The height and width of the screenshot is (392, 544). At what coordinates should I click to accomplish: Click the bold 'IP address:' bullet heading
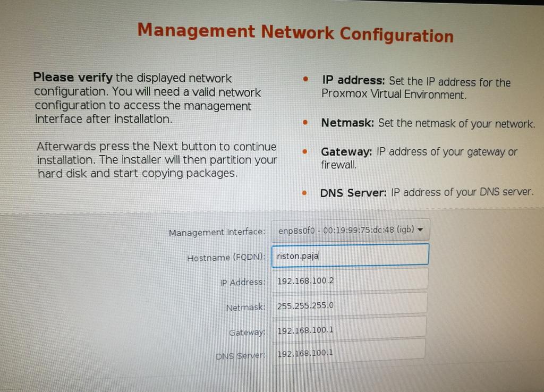click(x=353, y=80)
